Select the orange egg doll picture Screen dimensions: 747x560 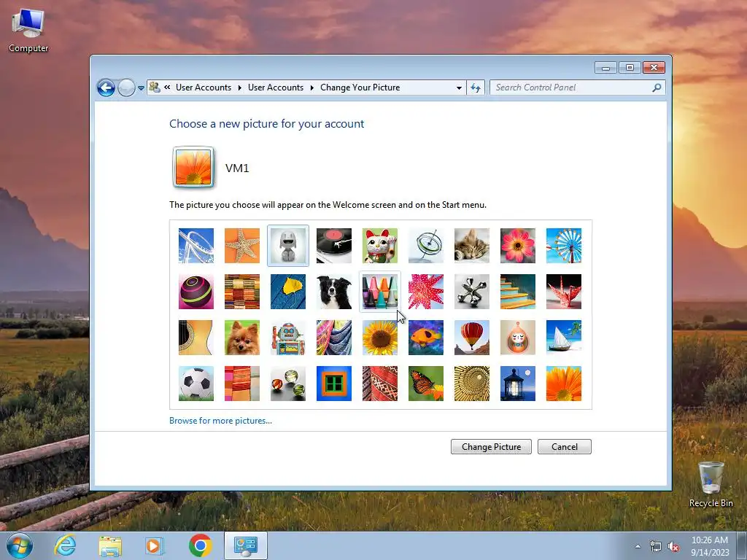click(518, 338)
